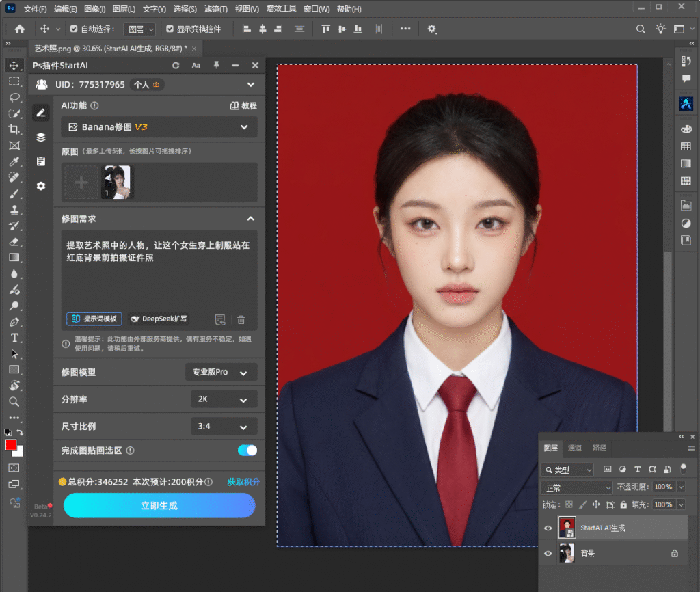Swap foreground and background colors
Image resolution: width=700 pixels, height=592 pixels.
[20, 432]
